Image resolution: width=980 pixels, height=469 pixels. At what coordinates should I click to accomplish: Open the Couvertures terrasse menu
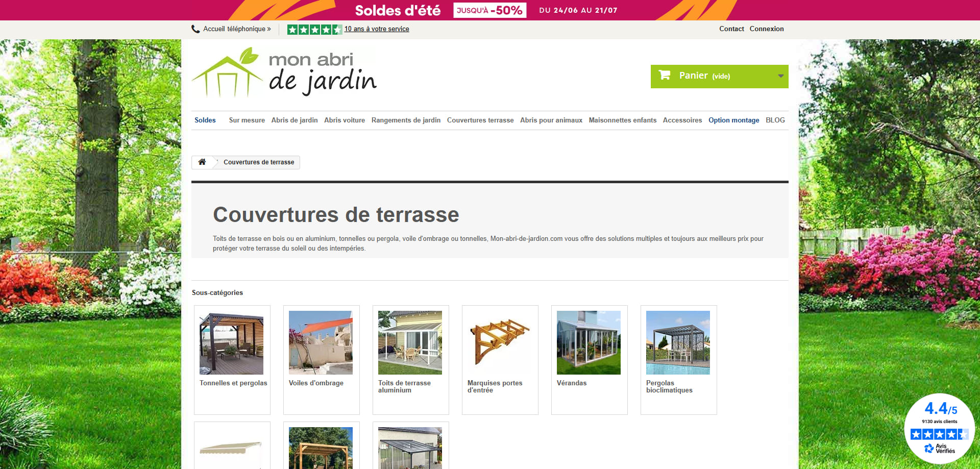(x=480, y=120)
